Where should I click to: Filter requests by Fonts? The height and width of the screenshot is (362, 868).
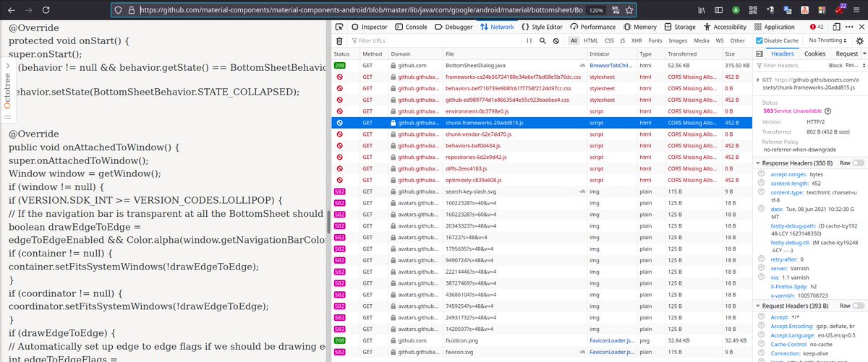[x=655, y=40]
